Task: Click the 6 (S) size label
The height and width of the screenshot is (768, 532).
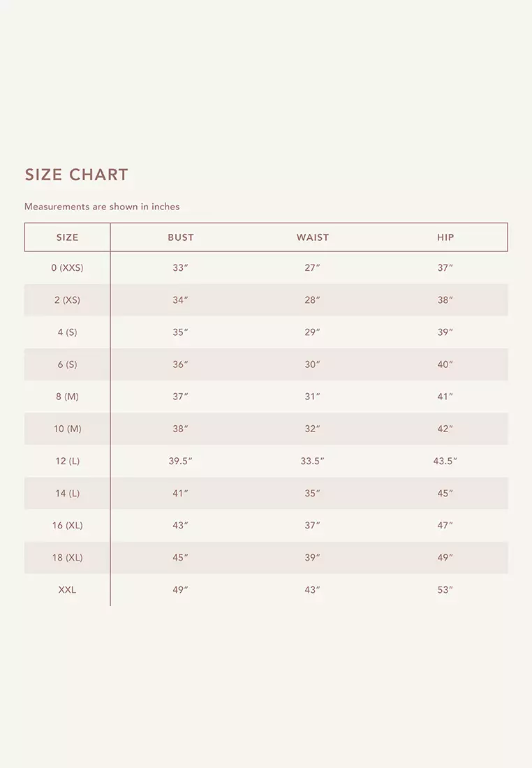Action: pos(68,364)
